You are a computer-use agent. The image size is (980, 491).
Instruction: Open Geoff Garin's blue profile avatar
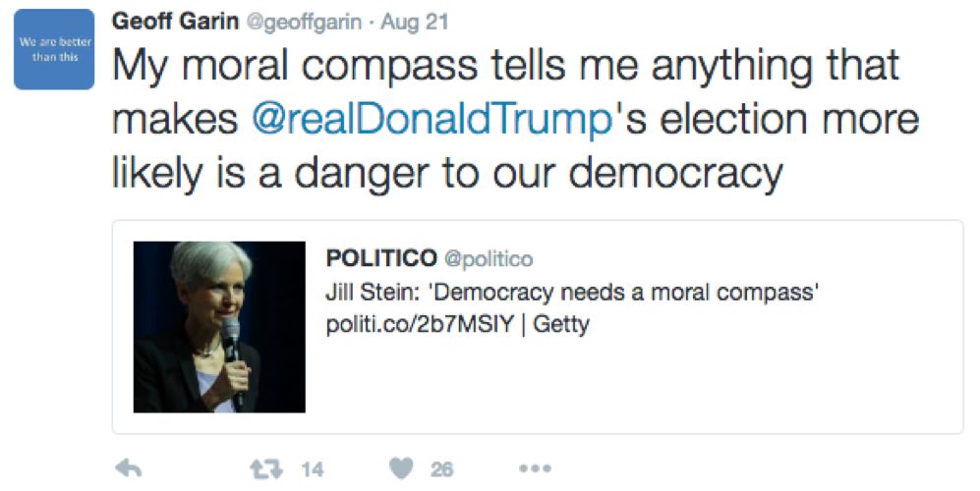pos(54,49)
